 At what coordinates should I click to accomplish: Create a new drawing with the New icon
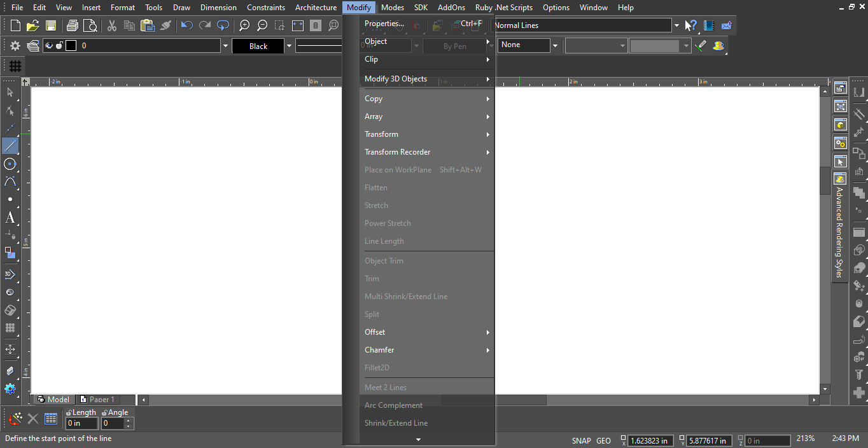click(15, 25)
